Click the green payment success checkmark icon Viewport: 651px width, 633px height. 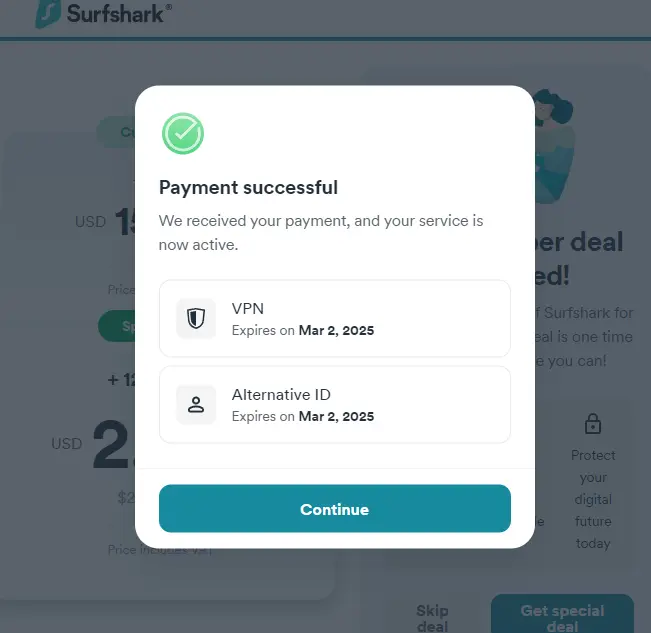[183, 133]
